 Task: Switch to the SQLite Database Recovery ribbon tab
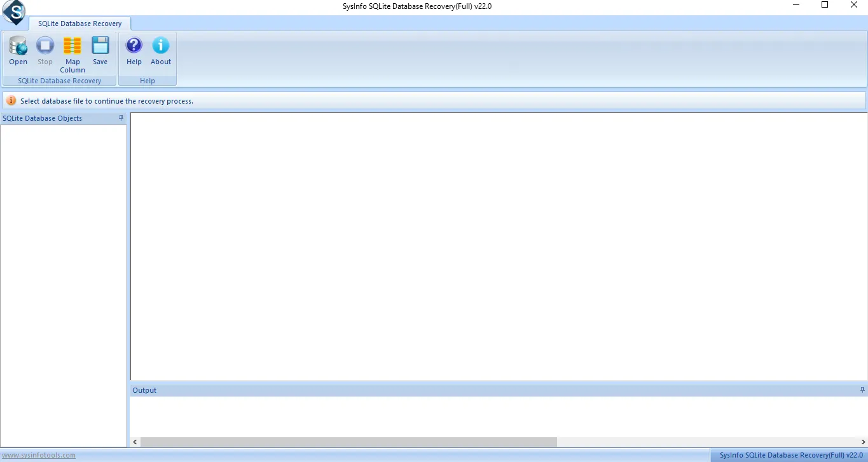(79, 23)
